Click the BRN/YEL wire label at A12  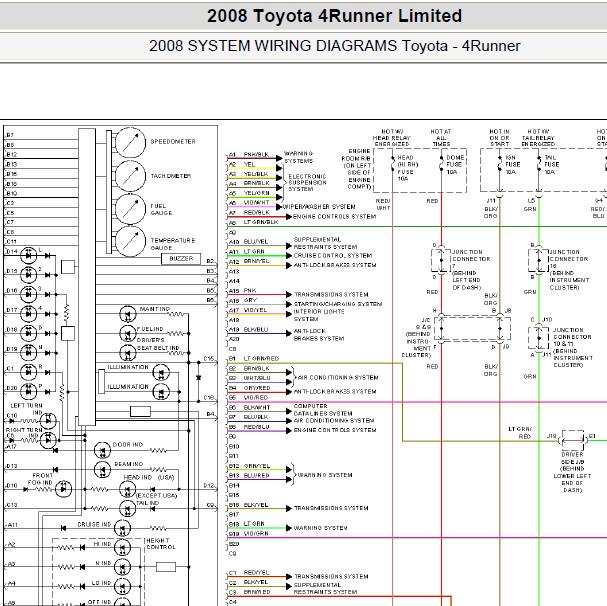click(x=256, y=261)
